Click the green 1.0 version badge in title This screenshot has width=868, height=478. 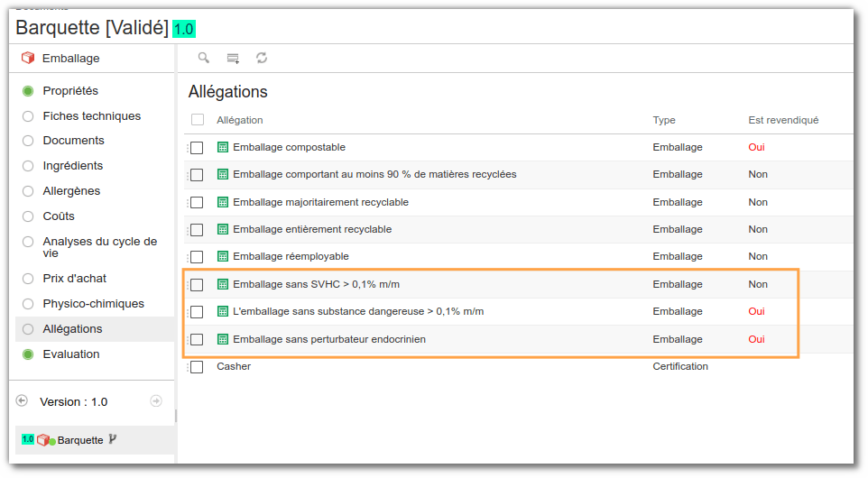pos(184,28)
